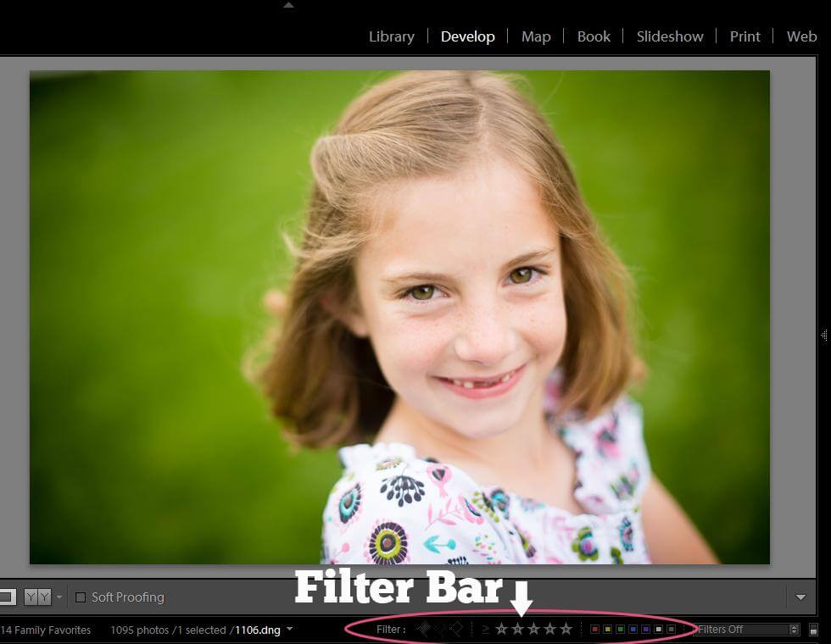
Task: Filter by three star rating
Action: [x=533, y=629]
